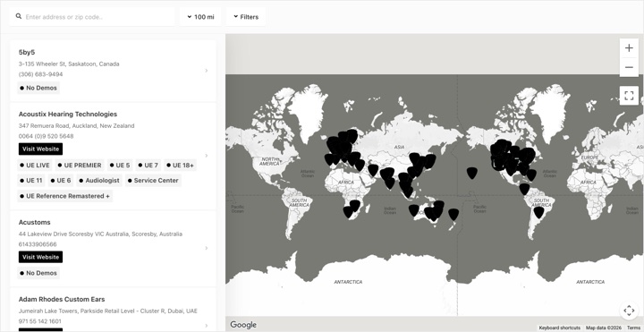This screenshot has height=332, width=644.
Task: Click the map pin beside New Zealand
Action: click(x=453, y=214)
